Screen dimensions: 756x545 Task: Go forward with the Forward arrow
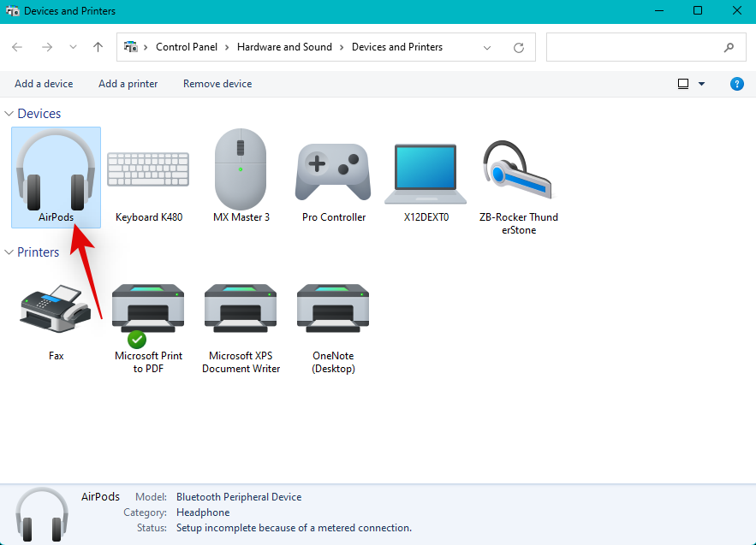(47, 47)
